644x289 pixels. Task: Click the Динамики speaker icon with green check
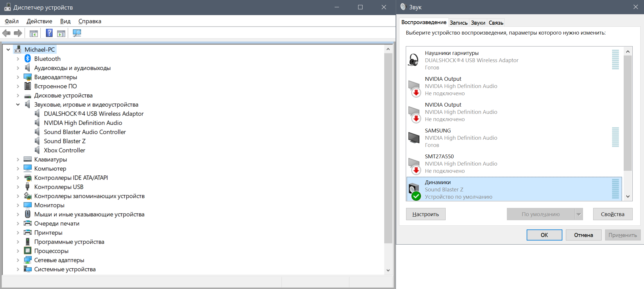tap(415, 192)
